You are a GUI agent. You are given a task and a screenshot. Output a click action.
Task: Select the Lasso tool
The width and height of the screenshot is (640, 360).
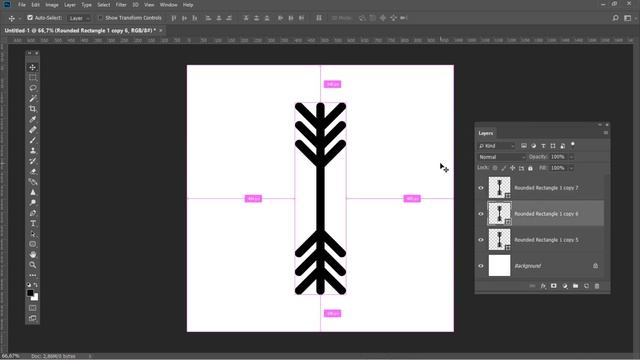pyautogui.click(x=33, y=88)
